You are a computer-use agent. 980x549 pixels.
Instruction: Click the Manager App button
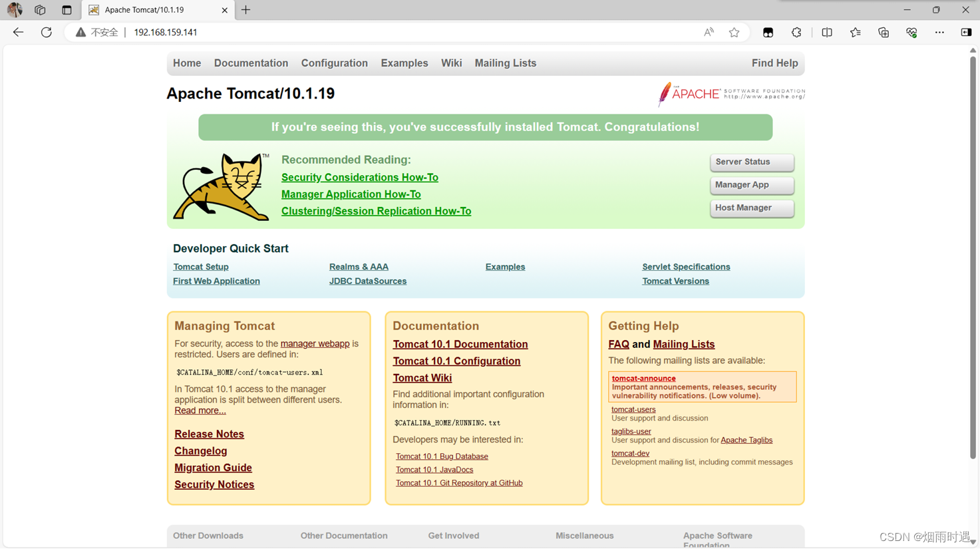[752, 185]
